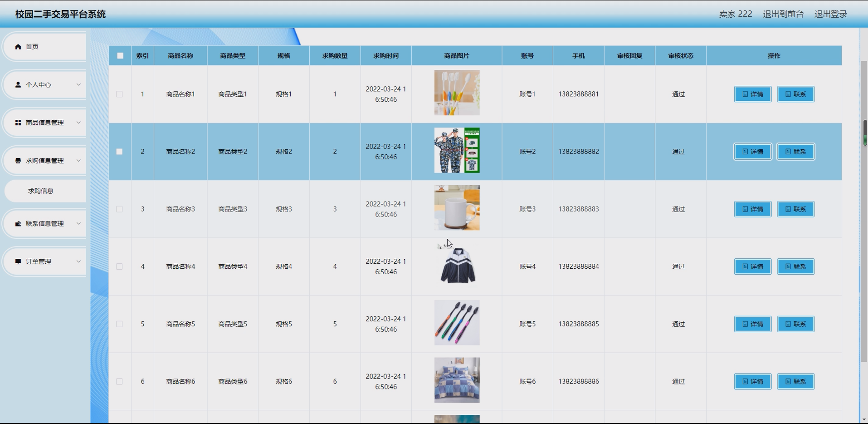Open 详情 for 商品名称5
This screenshot has height=424, width=868.
753,324
